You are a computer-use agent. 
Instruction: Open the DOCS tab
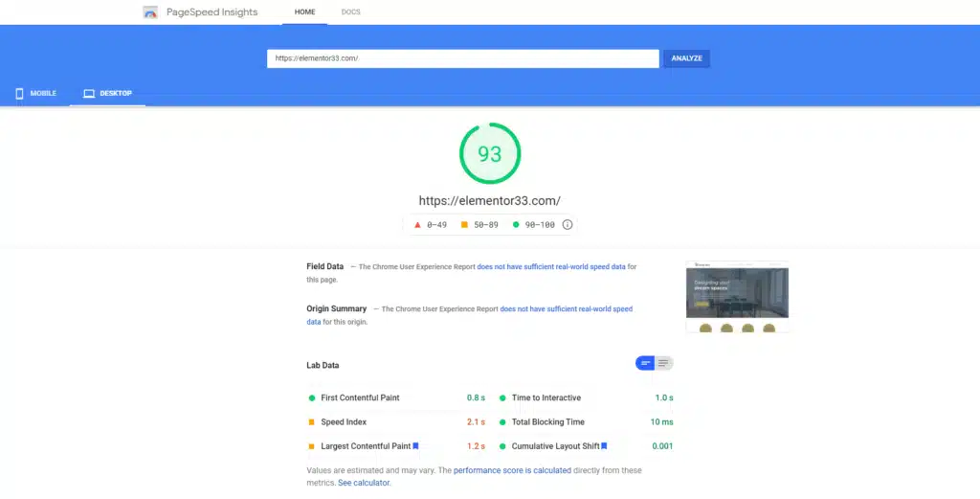click(350, 11)
